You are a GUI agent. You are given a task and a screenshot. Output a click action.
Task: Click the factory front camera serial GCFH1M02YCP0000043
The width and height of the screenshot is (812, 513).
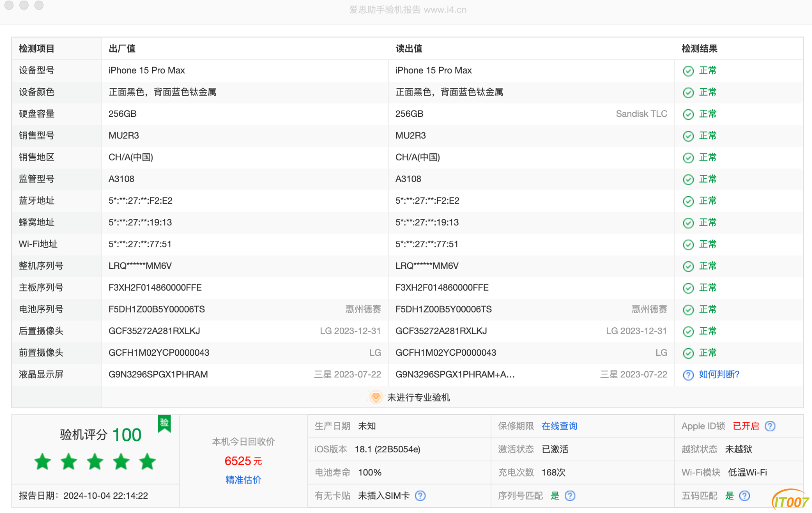(159, 352)
